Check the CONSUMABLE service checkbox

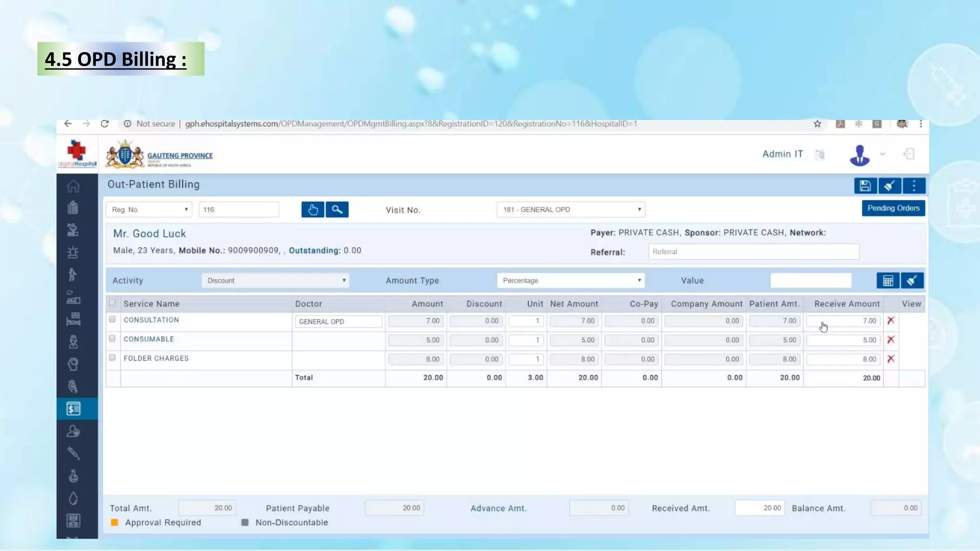tap(112, 338)
